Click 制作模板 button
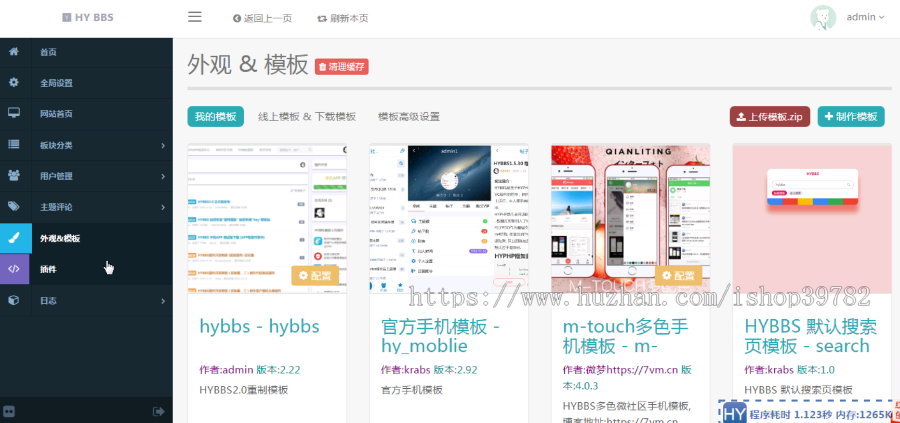The image size is (900, 423). click(x=851, y=117)
